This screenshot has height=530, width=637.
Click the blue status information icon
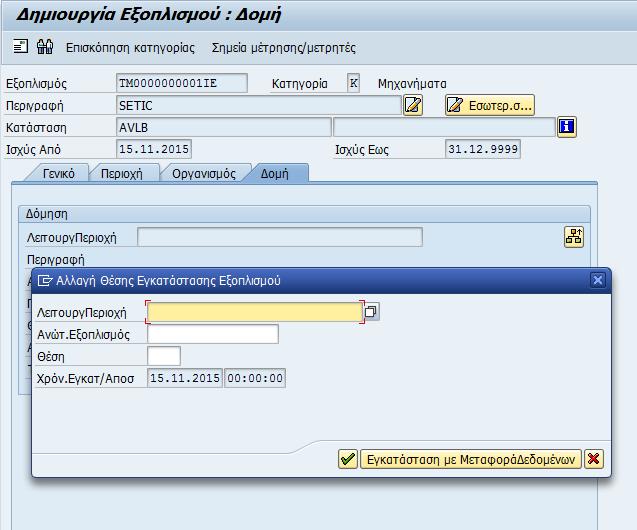[x=567, y=127]
